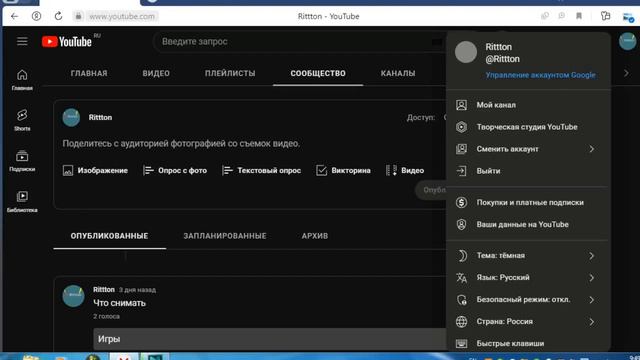Show more channel tabs with the arrow
The image size is (640, 360).
point(626,73)
